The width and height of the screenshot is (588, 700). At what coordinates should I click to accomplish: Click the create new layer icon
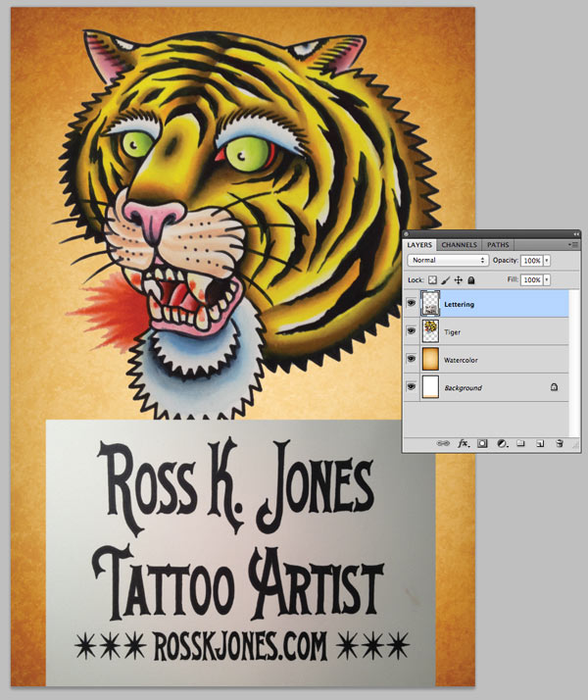click(x=539, y=444)
